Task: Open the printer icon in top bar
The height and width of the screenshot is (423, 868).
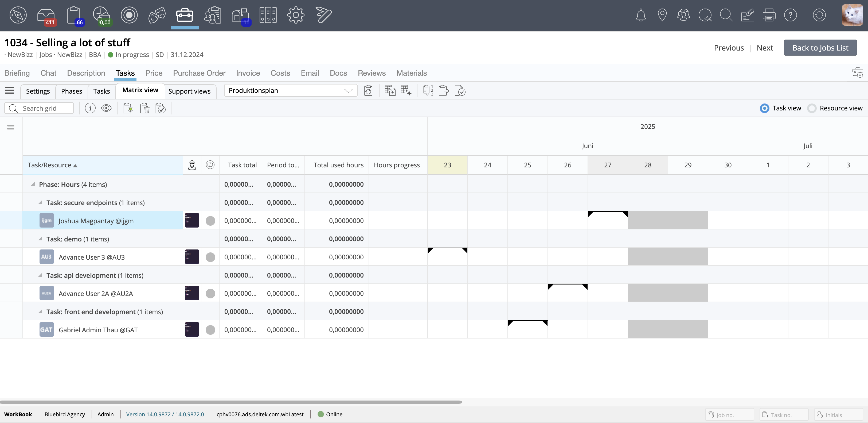Action: pyautogui.click(x=769, y=15)
